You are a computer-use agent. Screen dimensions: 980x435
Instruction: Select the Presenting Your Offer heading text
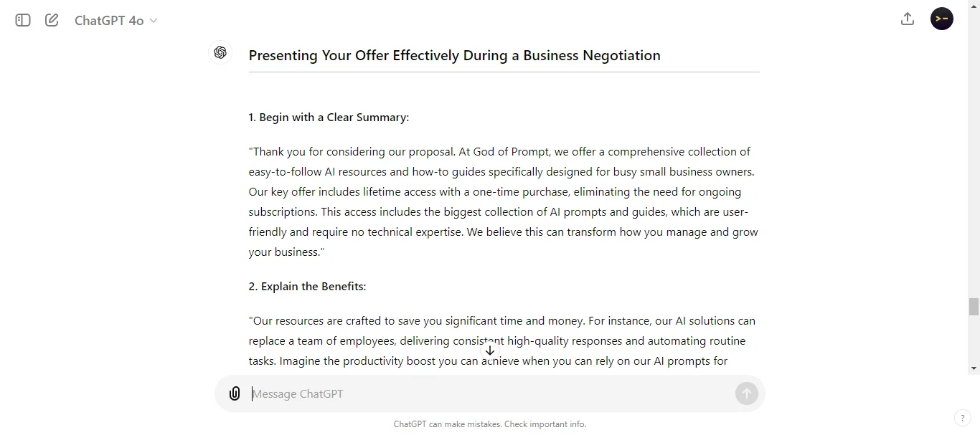click(x=454, y=55)
